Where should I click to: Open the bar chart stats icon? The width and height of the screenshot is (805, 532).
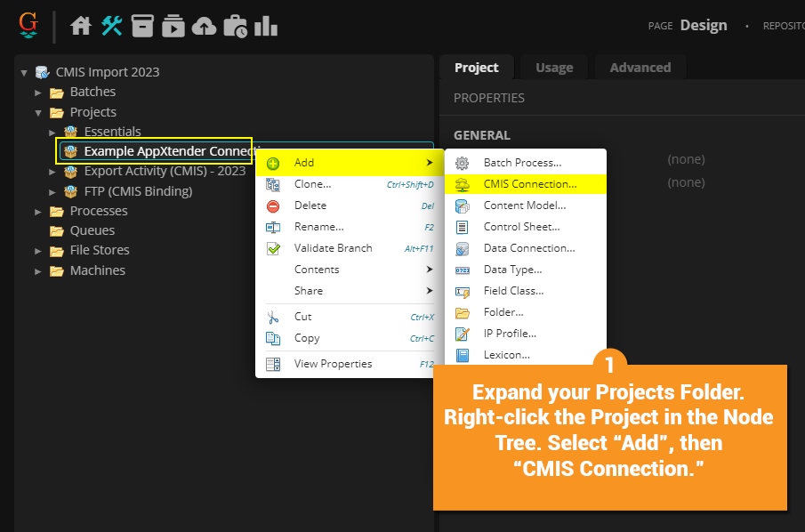265,26
